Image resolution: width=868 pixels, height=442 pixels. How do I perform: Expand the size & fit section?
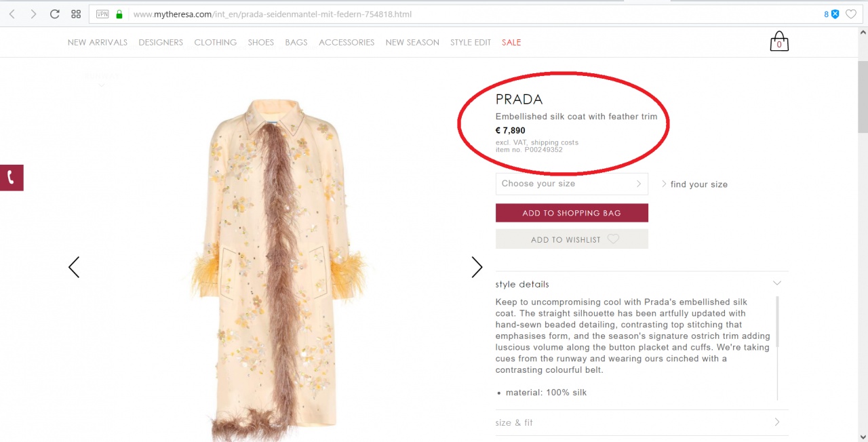(x=777, y=422)
